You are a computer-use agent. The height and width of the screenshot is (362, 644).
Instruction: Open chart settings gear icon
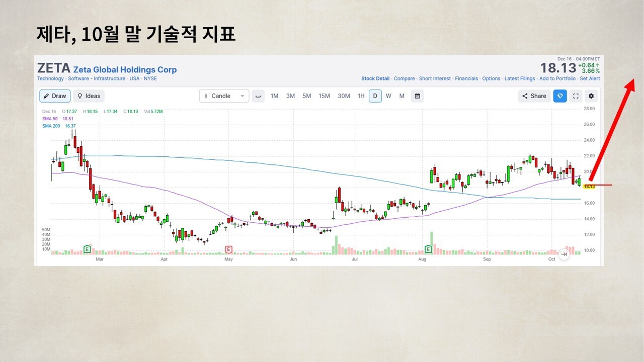coord(591,96)
